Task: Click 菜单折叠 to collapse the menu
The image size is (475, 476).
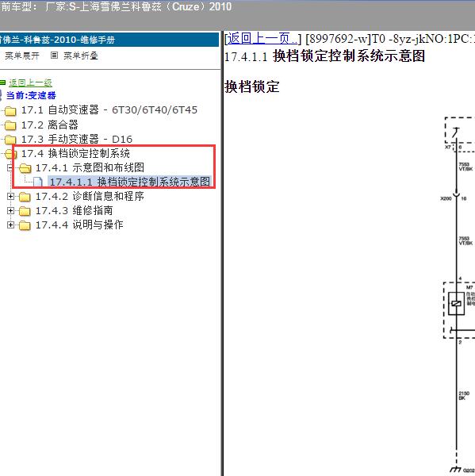Action: point(81,56)
